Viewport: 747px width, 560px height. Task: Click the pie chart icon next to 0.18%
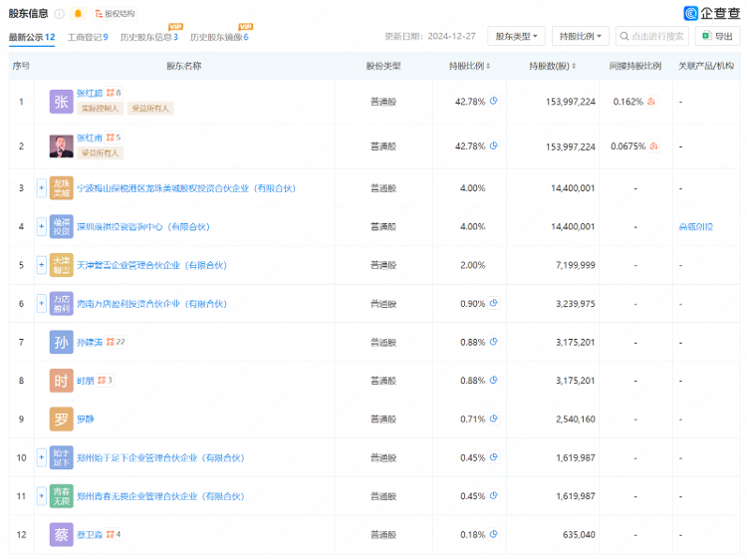pos(494,535)
